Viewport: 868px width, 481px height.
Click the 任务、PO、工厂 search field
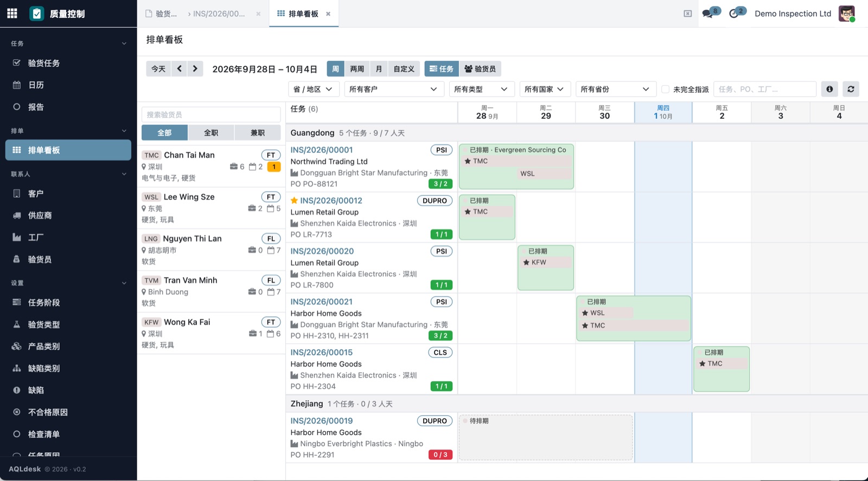click(x=765, y=89)
